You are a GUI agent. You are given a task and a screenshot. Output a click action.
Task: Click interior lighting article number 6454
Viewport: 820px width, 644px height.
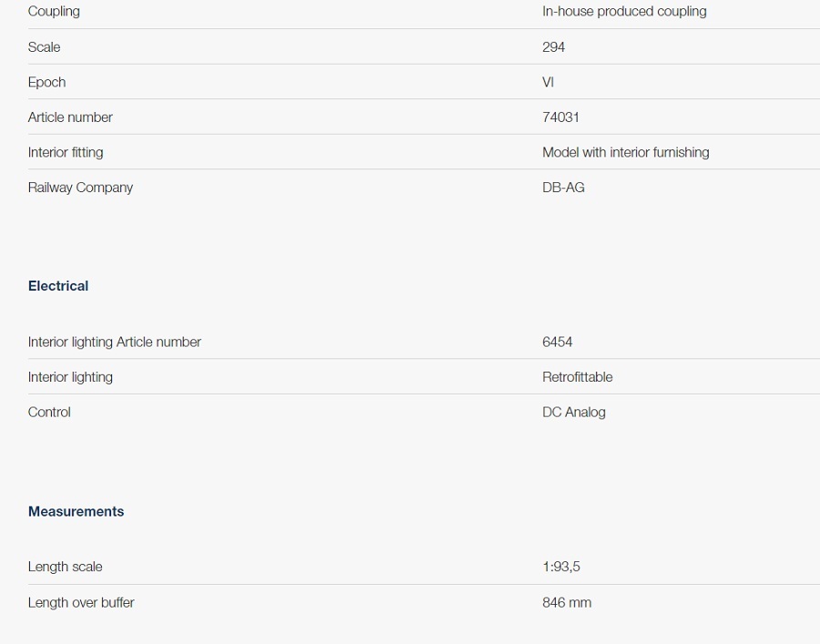click(557, 342)
